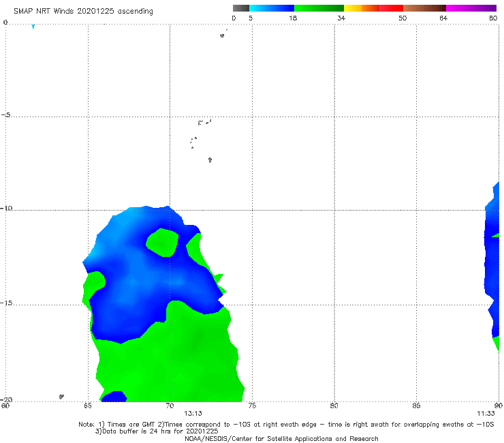The height and width of the screenshot is (443, 504).
Task: Click the 'Times are GMT' note line
Action: click(x=286, y=425)
